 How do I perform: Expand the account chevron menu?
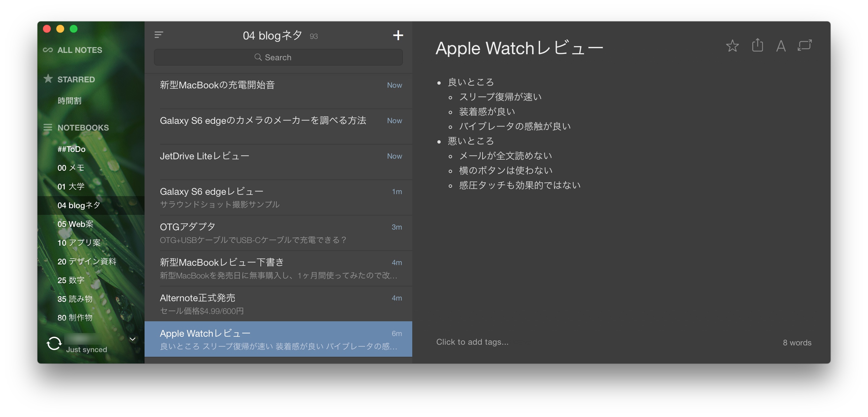(x=133, y=339)
